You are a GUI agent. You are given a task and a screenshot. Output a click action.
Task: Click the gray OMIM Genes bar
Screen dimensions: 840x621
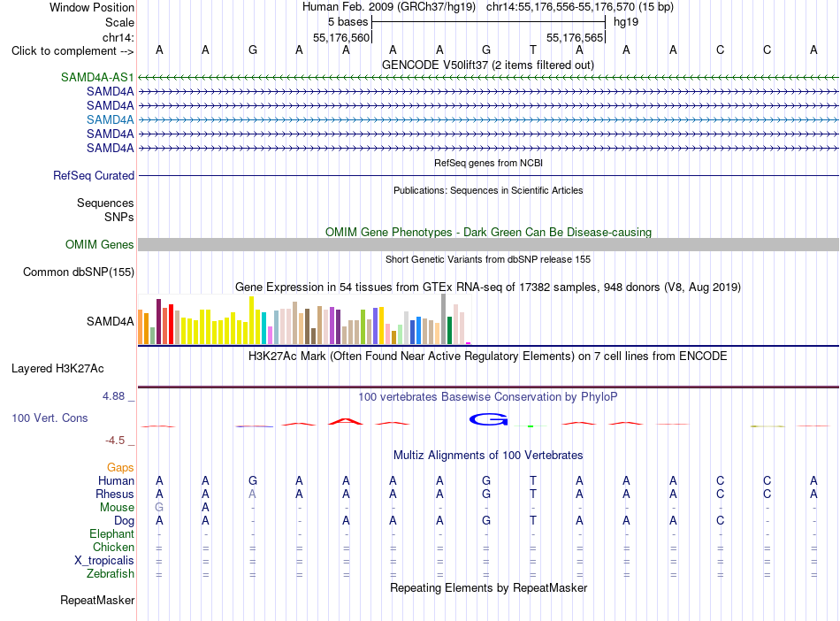pos(488,244)
